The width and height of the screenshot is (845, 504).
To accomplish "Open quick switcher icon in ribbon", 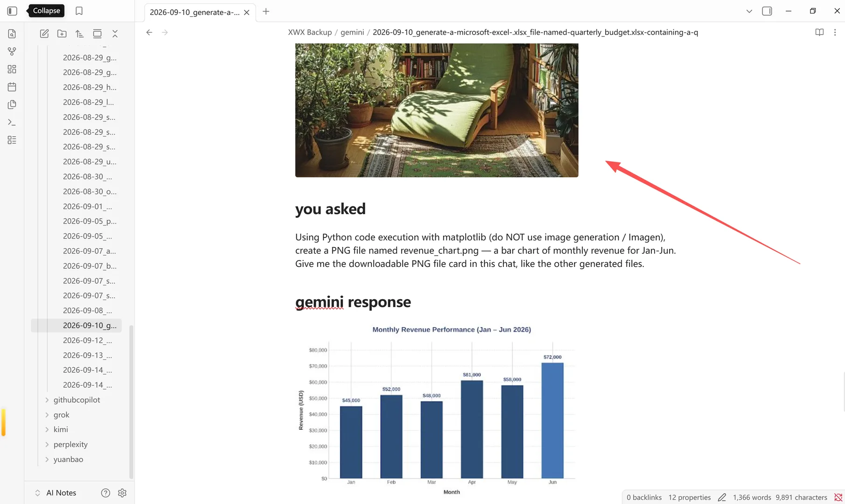I will click(12, 34).
